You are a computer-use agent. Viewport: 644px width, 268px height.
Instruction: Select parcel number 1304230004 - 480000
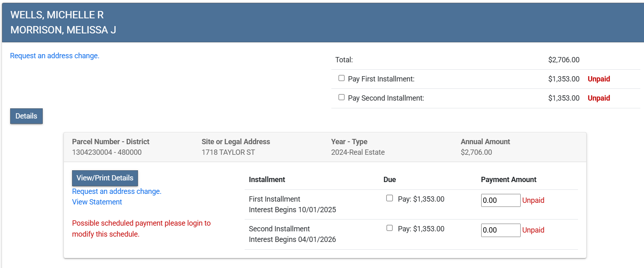click(x=107, y=152)
